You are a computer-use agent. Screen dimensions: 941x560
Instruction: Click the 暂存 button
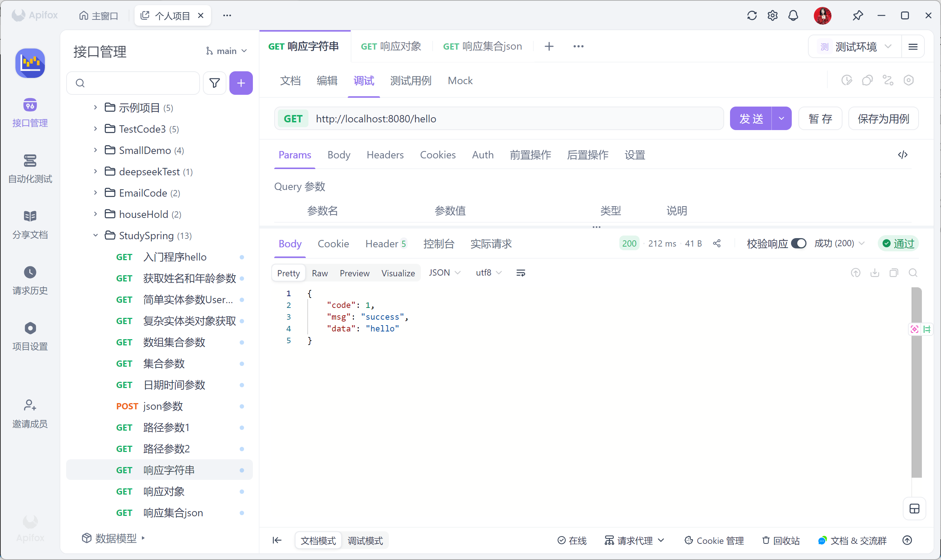pos(820,118)
